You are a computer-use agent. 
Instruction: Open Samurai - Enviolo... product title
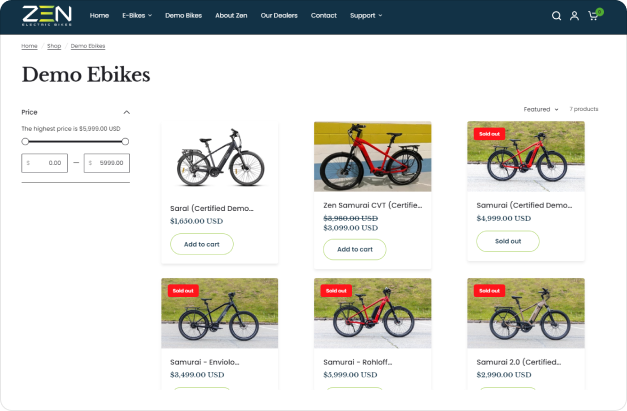[x=204, y=362]
